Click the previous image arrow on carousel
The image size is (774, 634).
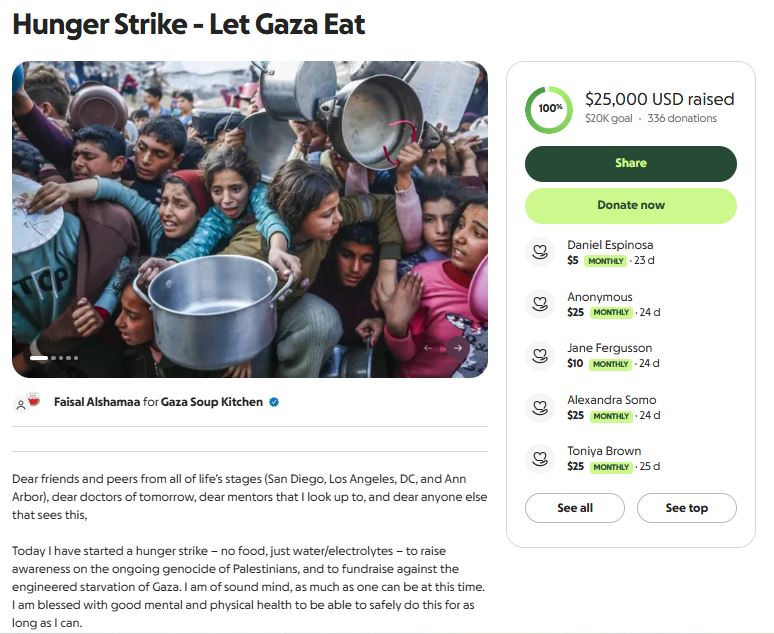[x=428, y=348]
